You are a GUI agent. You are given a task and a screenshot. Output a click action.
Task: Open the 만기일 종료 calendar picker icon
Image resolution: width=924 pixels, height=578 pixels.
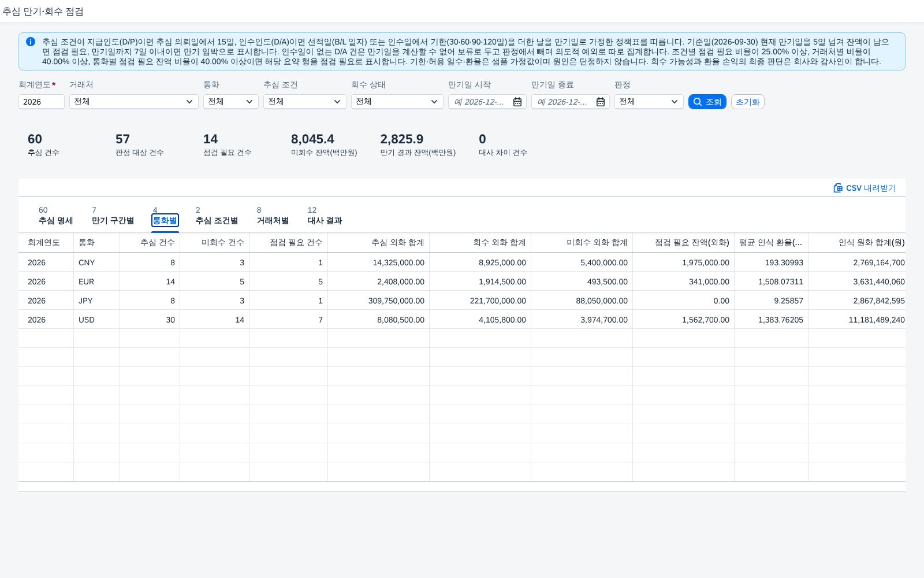click(601, 102)
